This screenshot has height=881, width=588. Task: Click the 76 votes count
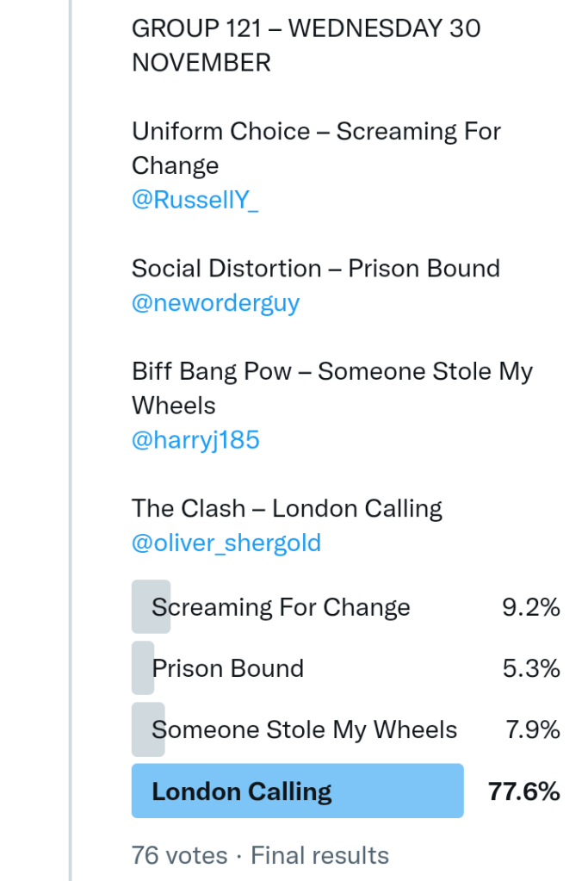[179, 855]
